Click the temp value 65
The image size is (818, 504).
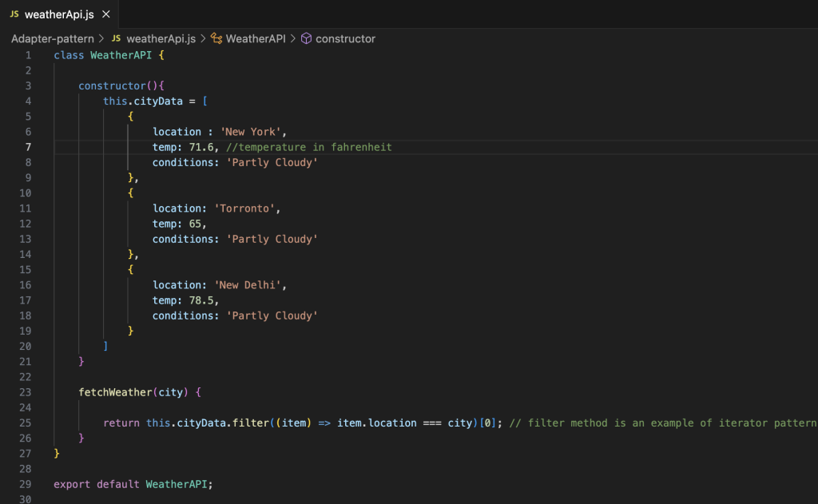[x=195, y=224]
